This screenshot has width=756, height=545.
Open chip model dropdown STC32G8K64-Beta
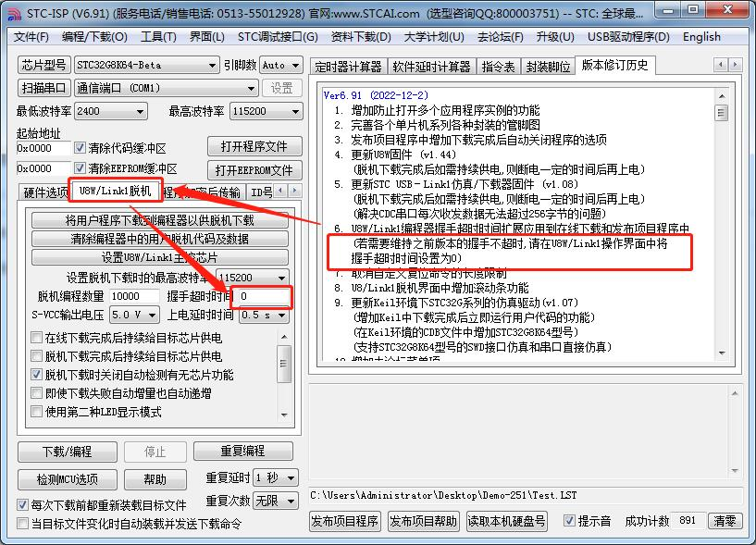pos(146,65)
